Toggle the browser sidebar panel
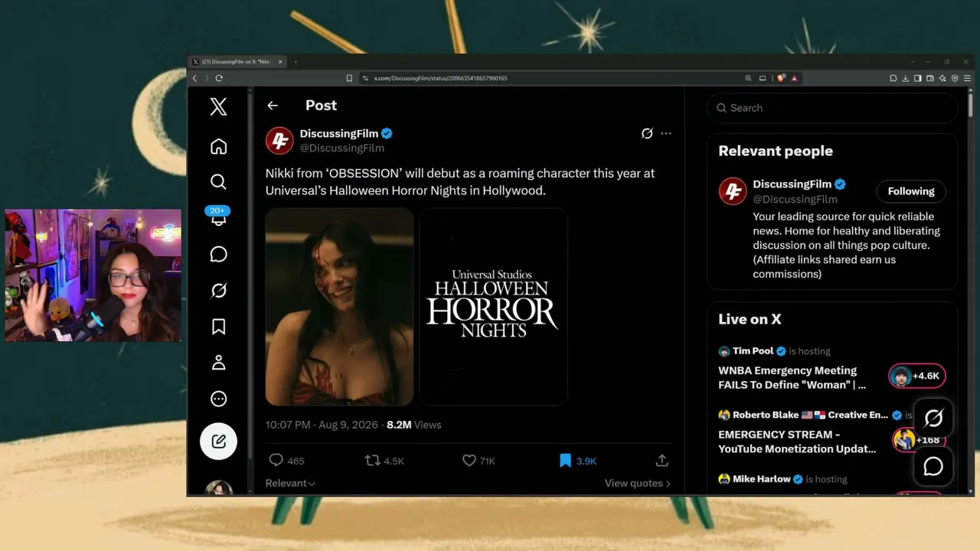The height and width of the screenshot is (551, 980). [x=918, y=78]
